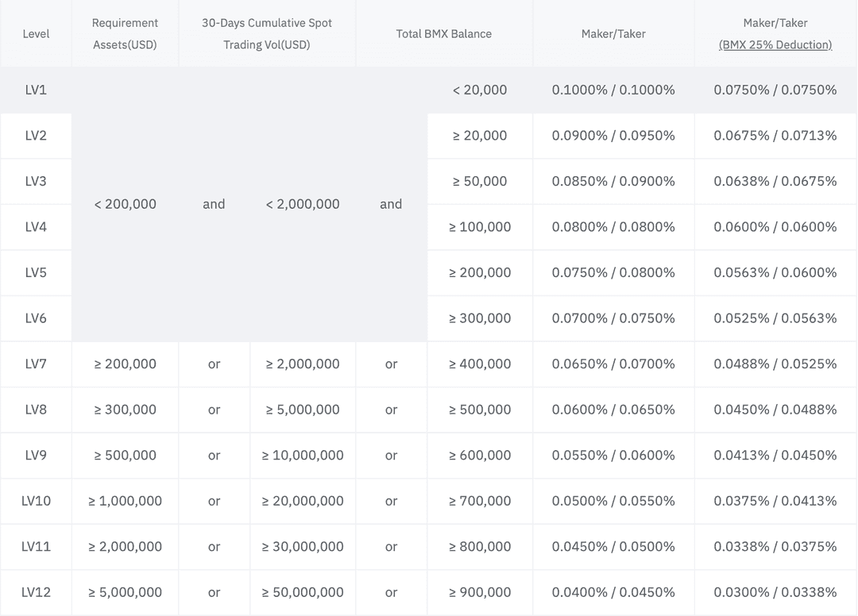The height and width of the screenshot is (616, 858).
Task: Click the ≥ 5,000,000 assets cell for LV12
Action: [125, 592]
